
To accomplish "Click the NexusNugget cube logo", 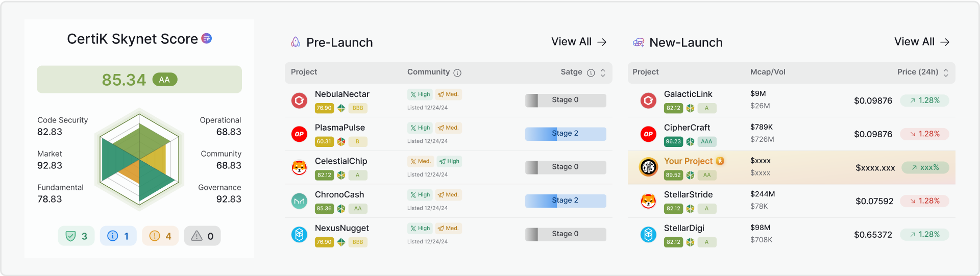I will click(x=299, y=235).
